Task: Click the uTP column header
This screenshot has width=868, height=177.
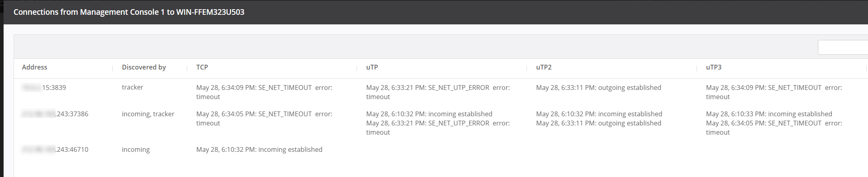Action: tap(372, 67)
